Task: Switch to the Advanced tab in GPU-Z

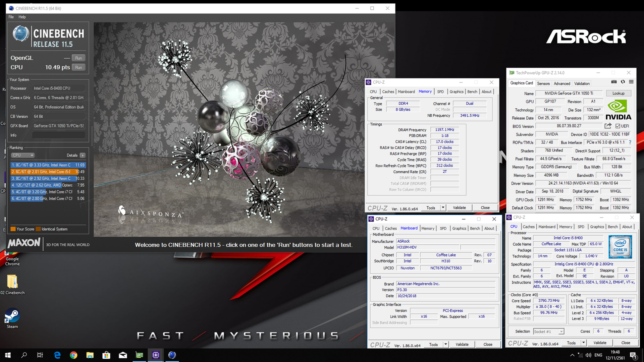Action: pyautogui.click(x=562, y=83)
